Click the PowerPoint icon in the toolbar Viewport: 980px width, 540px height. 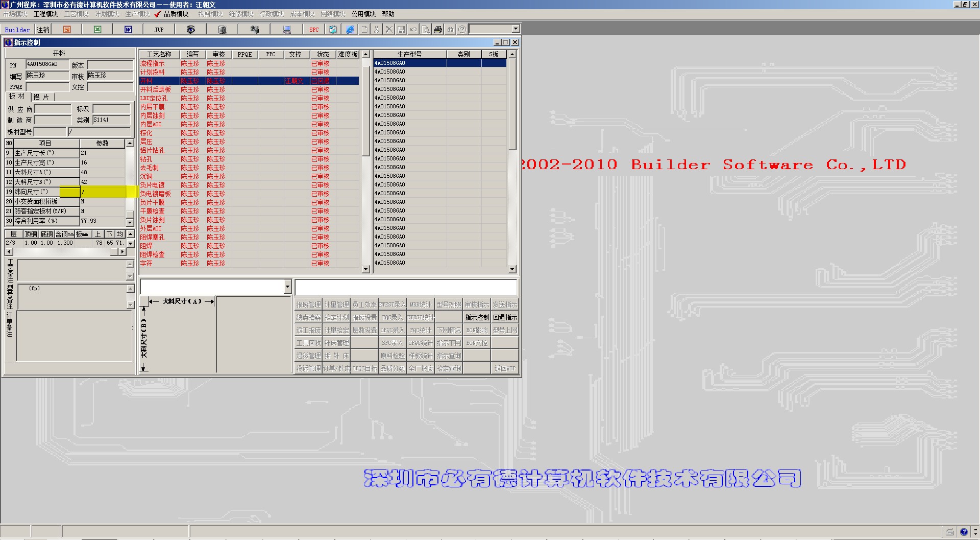point(67,30)
